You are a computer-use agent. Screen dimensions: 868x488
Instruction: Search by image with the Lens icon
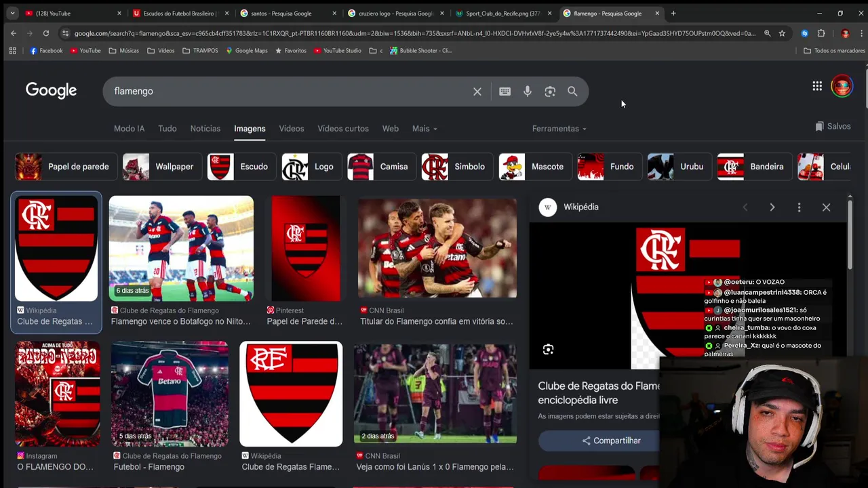(550, 91)
